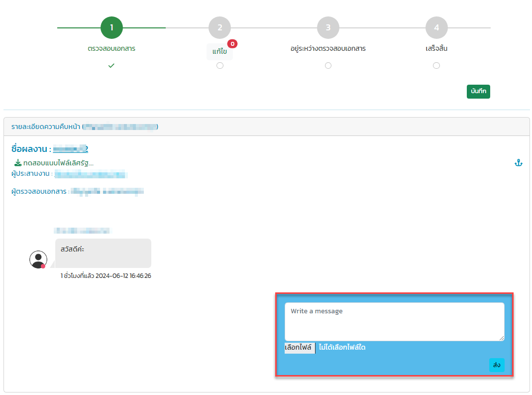Click the เสร็จสิ้น step label
The image size is (532, 395).
pos(436,49)
